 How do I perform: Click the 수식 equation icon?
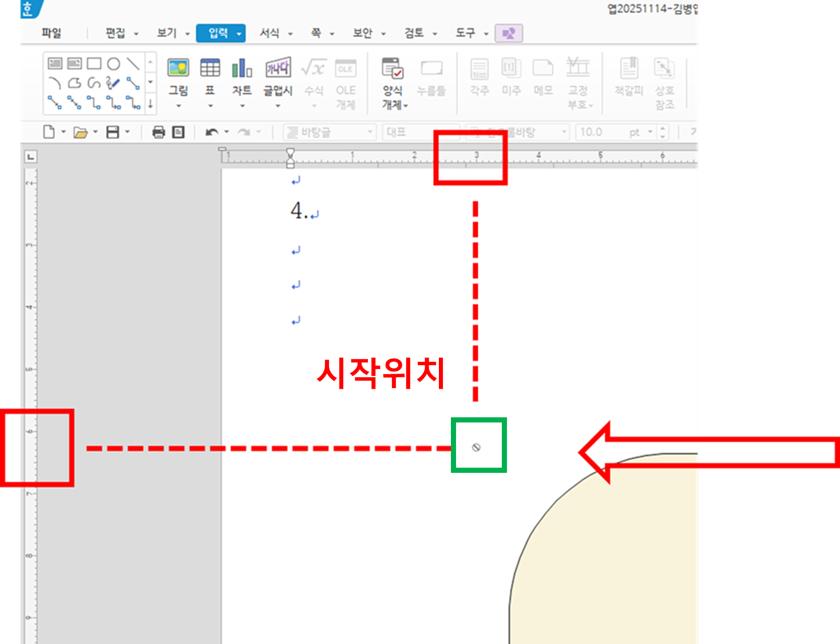click(x=314, y=68)
